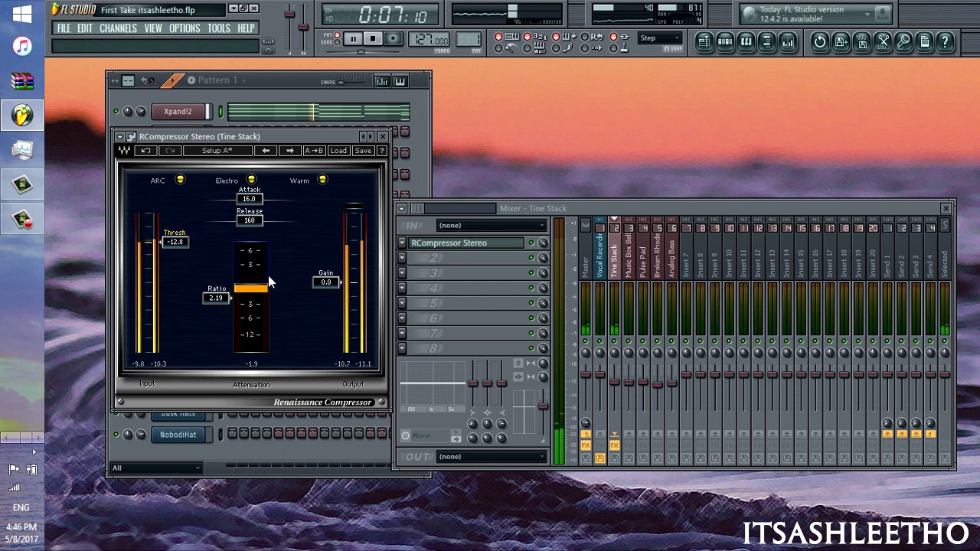The image size is (980, 551).
Task: Open the Step snap dropdown
Action: click(x=661, y=38)
